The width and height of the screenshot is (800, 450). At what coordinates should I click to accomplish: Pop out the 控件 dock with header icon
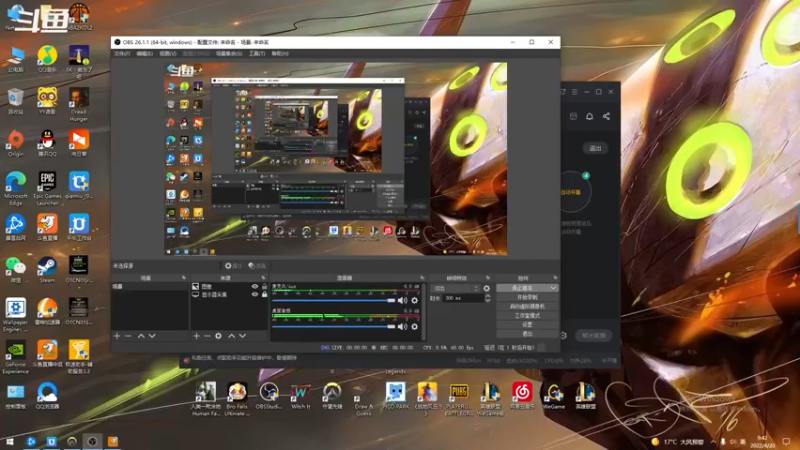pyautogui.click(x=555, y=278)
